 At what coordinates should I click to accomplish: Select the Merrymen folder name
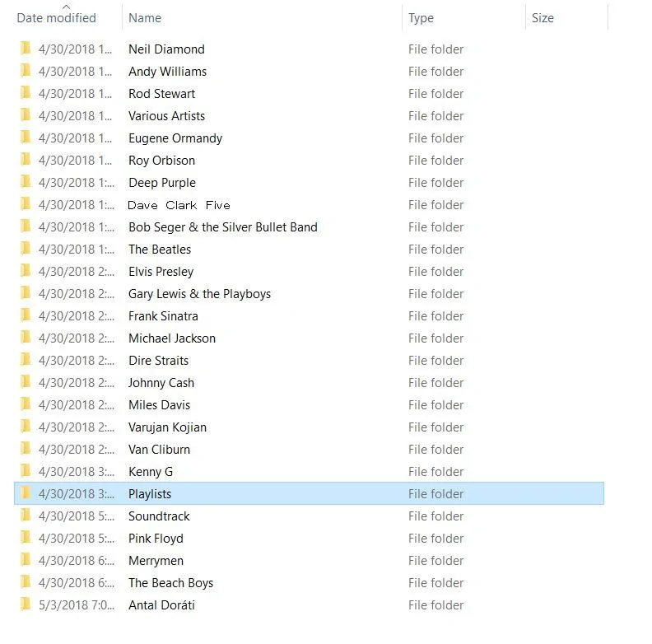click(x=156, y=561)
